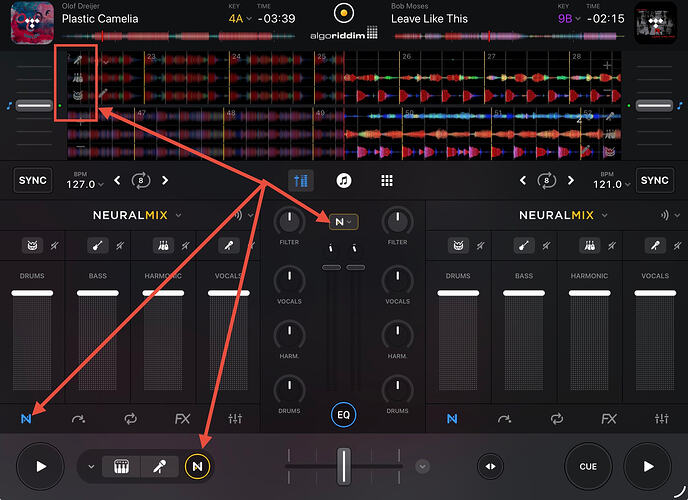Solo harmonic on left deck
The width and height of the screenshot is (688, 500).
click(x=163, y=246)
